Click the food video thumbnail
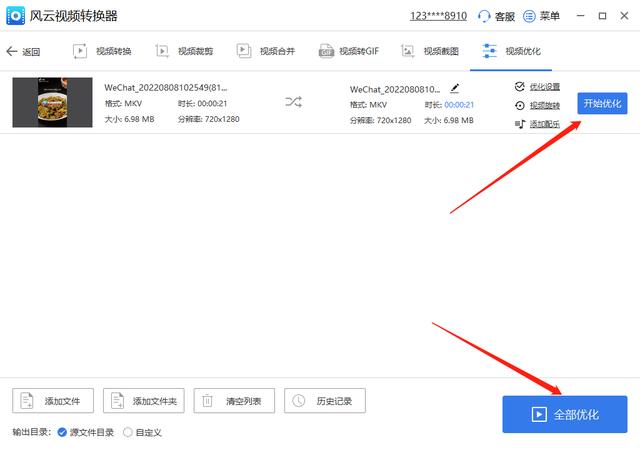 (x=52, y=102)
